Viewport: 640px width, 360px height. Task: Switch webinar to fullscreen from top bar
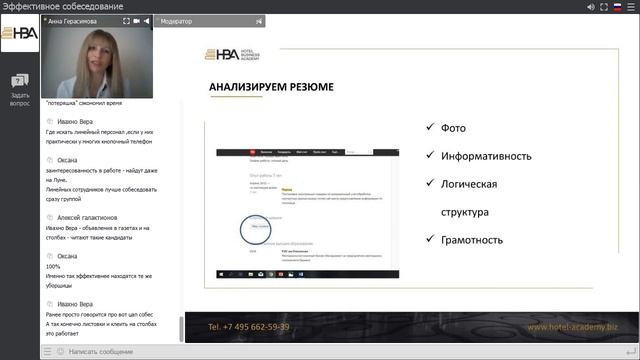[x=604, y=7]
